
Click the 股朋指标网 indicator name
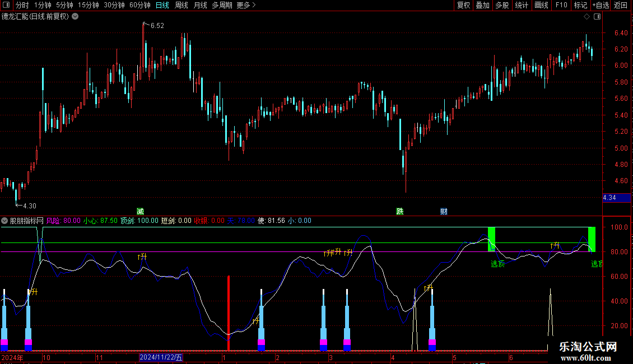click(x=27, y=221)
